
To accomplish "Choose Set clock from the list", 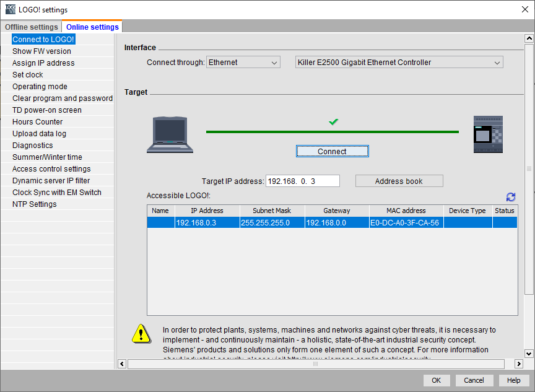I will coord(28,75).
